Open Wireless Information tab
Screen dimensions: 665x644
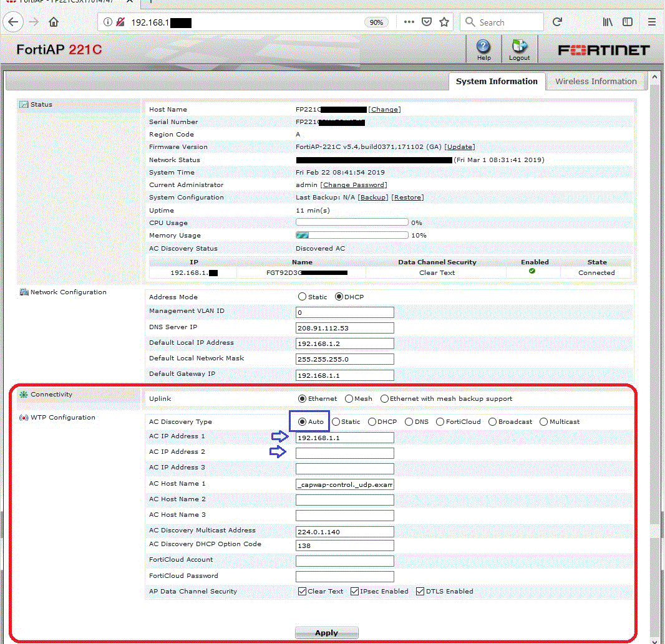tap(596, 82)
